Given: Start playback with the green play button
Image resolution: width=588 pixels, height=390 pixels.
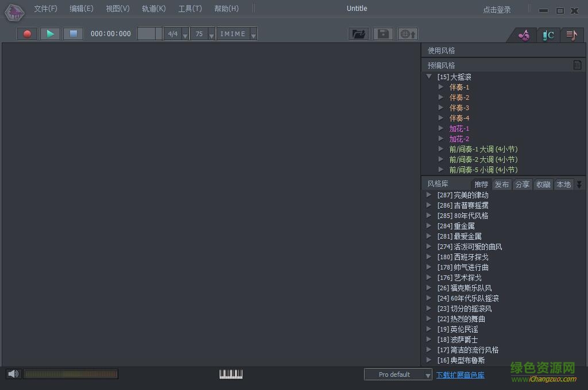Looking at the screenshot, I should coord(50,33).
